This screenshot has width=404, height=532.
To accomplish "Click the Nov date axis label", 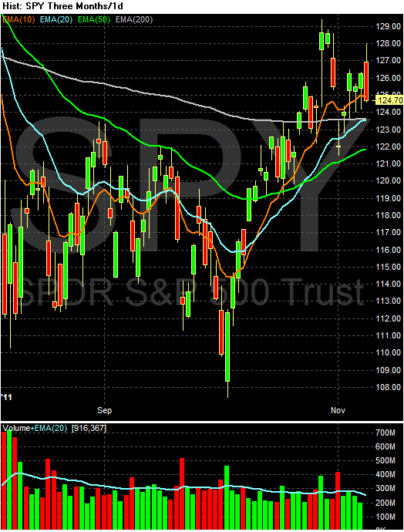I will tap(338, 410).
